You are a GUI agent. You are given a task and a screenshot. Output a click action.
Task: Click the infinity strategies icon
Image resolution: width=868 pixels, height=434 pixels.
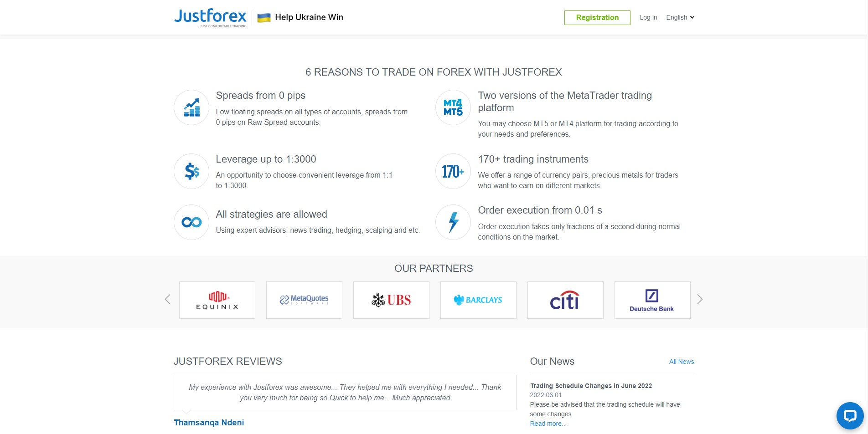click(x=191, y=222)
